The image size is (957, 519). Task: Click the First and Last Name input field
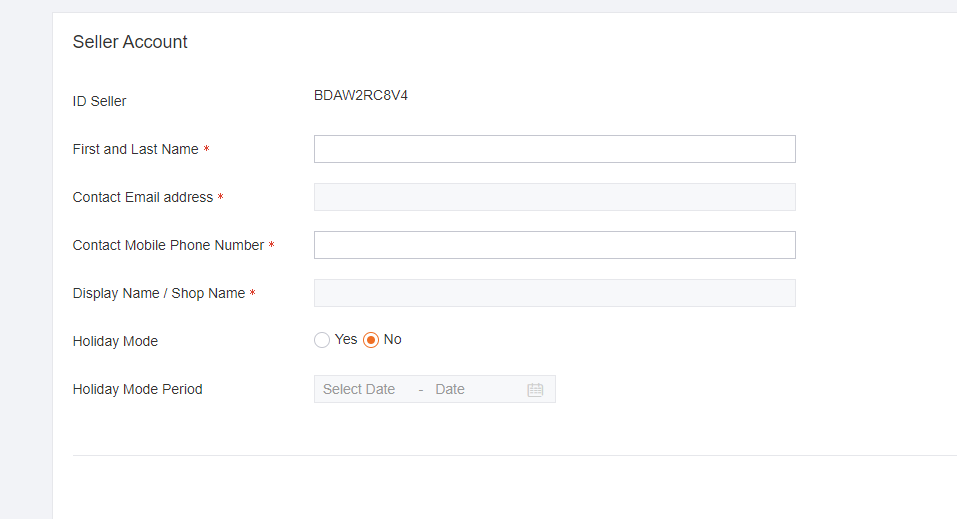tap(555, 149)
